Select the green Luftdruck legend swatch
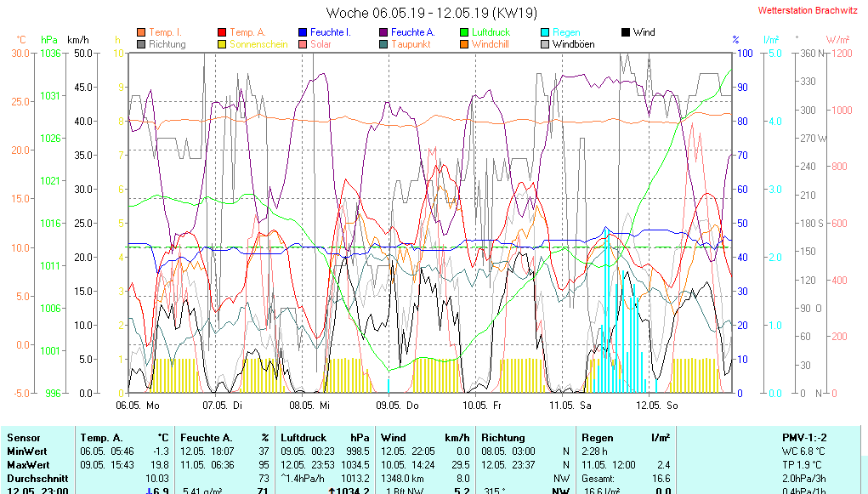Image resolution: width=868 pixels, height=494 pixels. tap(464, 32)
